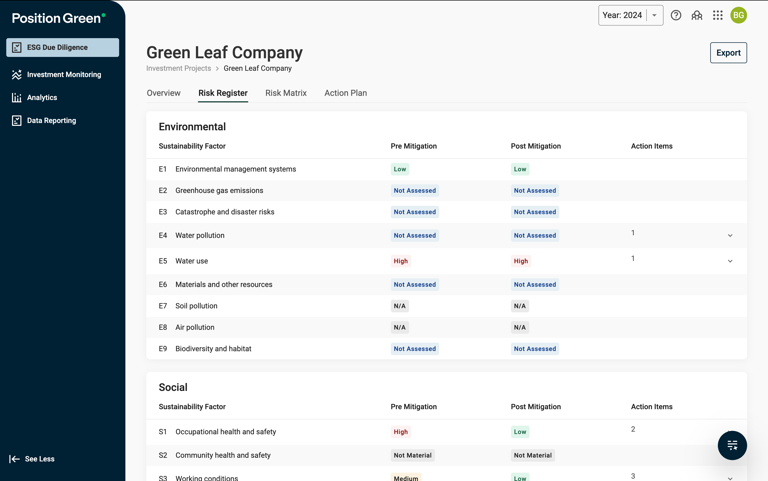Viewport: 768px width, 481px height.
Task: Click the Analytics bar chart icon
Action: (x=17, y=97)
